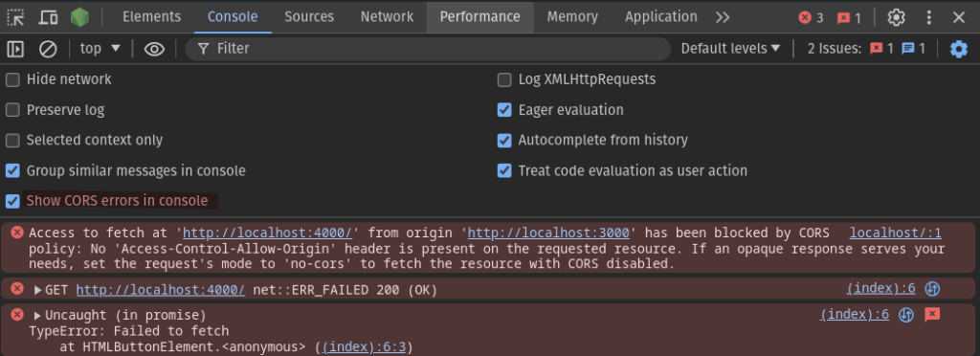Open the top context dropdown
Viewport: 980px width, 356px height.
point(100,49)
